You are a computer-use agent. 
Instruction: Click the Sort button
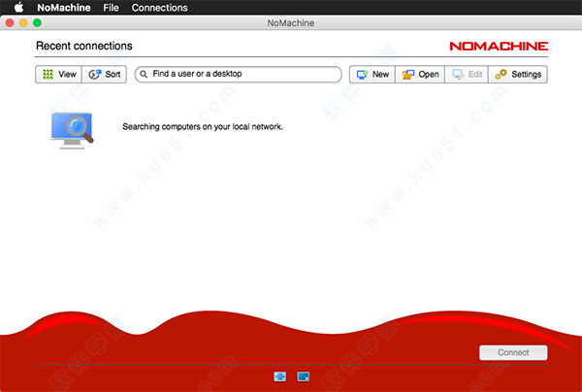[105, 75]
